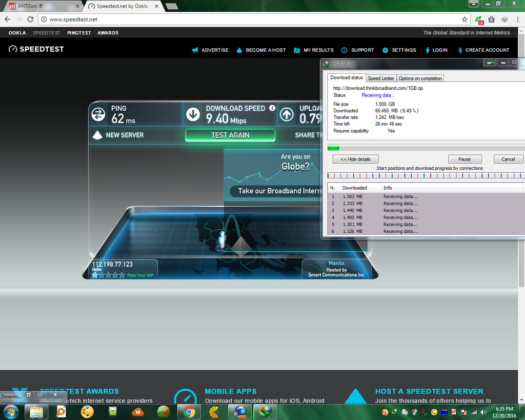The height and width of the screenshot is (420, 525).
Task: Select connection row 3 with 1.440 MB
Action: (x=426, y=210)
